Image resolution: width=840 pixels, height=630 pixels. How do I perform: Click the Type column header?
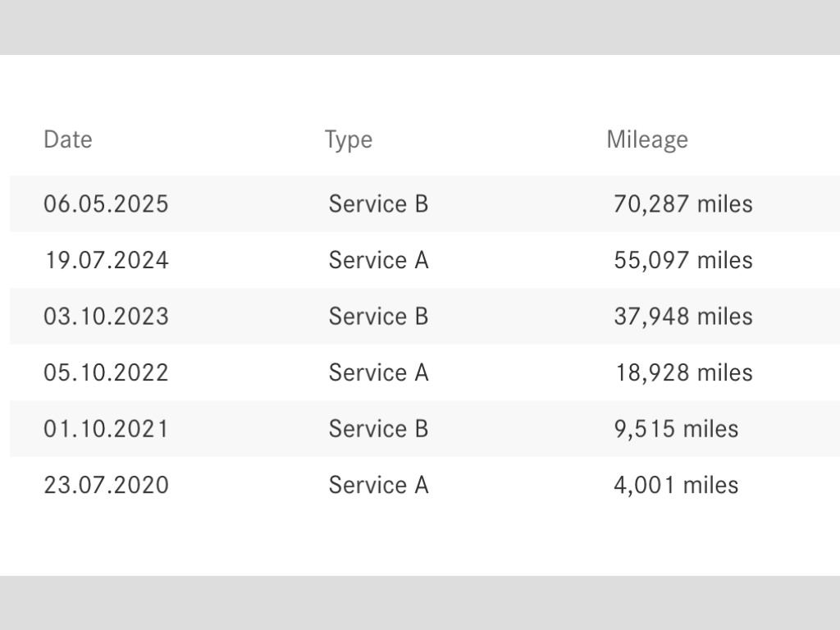click(x=348, y=139)
